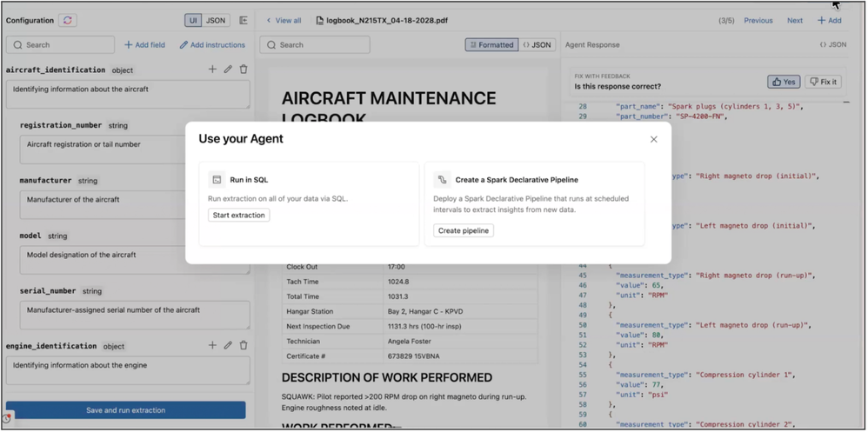
Task: Add a subfield to engine_identification with plus icon
Action: (x=212, y=345)
